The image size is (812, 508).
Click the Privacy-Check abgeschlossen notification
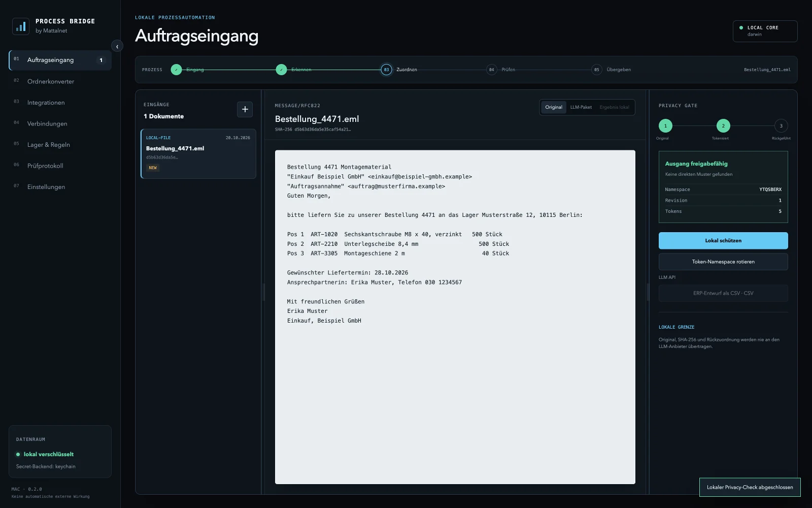point(750,487)
